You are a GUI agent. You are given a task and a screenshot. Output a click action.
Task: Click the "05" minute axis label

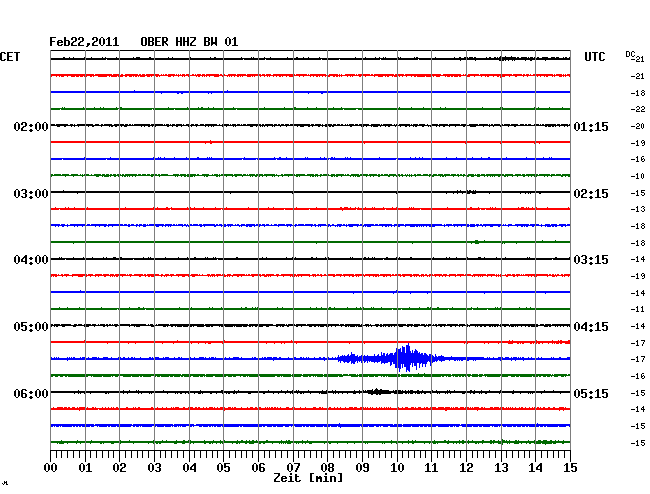point(223,468)
